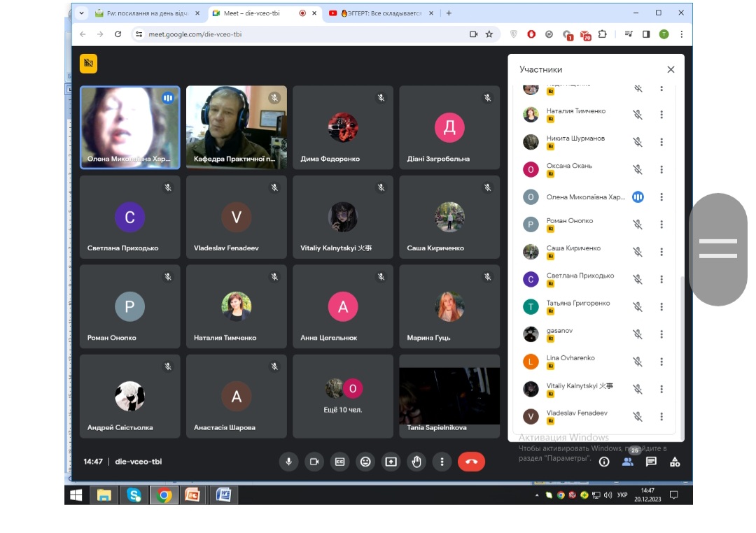Raise your hand in the meeting

[x=416, y=462]
